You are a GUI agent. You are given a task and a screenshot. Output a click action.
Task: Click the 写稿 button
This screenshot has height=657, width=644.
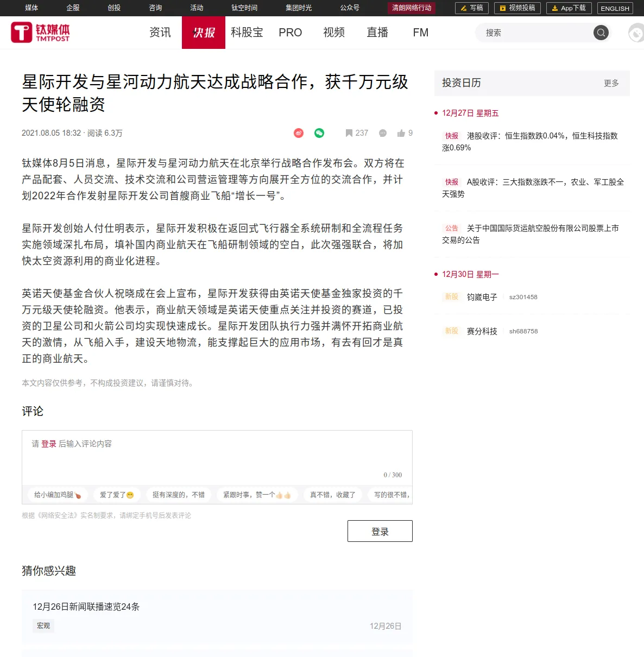(472, 8)
